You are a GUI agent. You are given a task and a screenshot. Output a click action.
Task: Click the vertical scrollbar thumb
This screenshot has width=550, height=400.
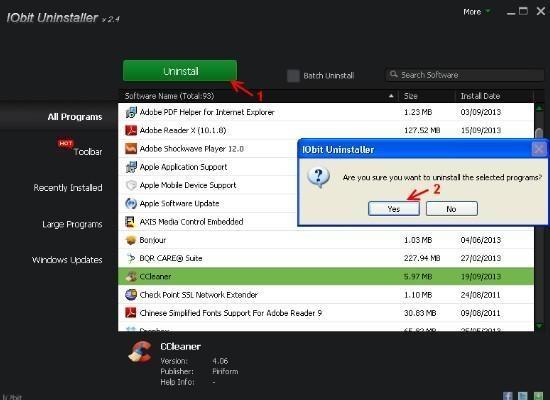pos(539,133)
